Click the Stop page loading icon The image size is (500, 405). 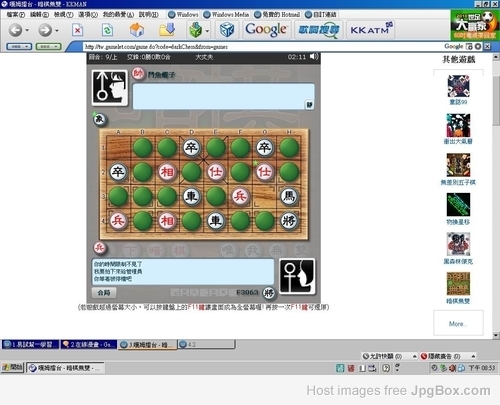[77, 30]
